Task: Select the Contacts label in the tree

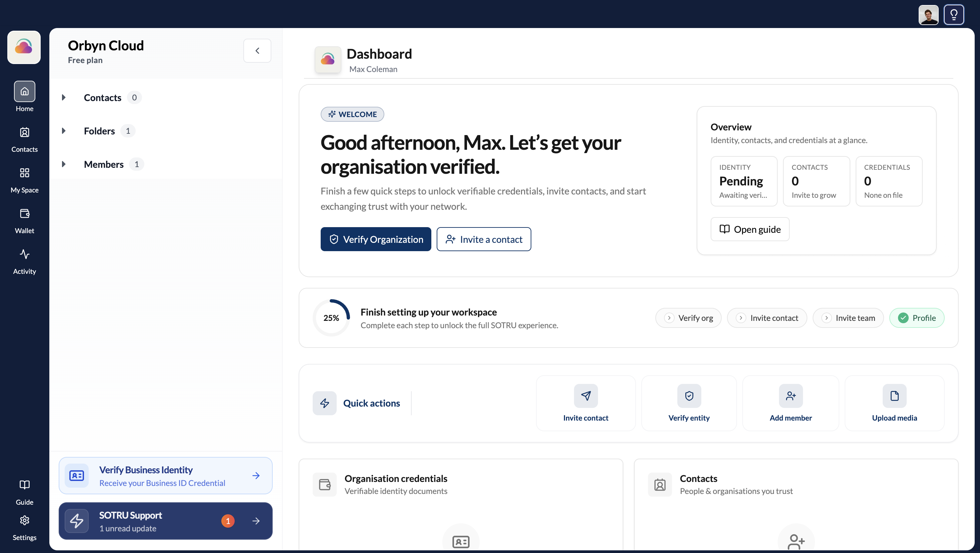Action: (x=102, y=98)
